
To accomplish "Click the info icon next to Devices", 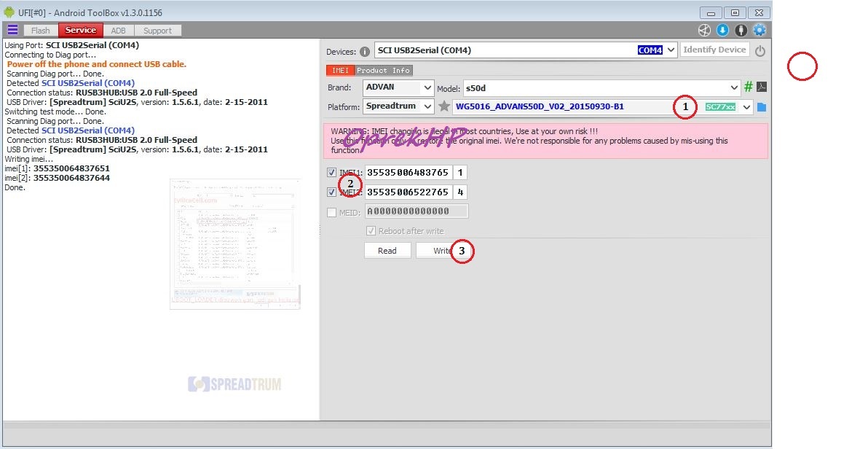I will click(x=364, y=52).
